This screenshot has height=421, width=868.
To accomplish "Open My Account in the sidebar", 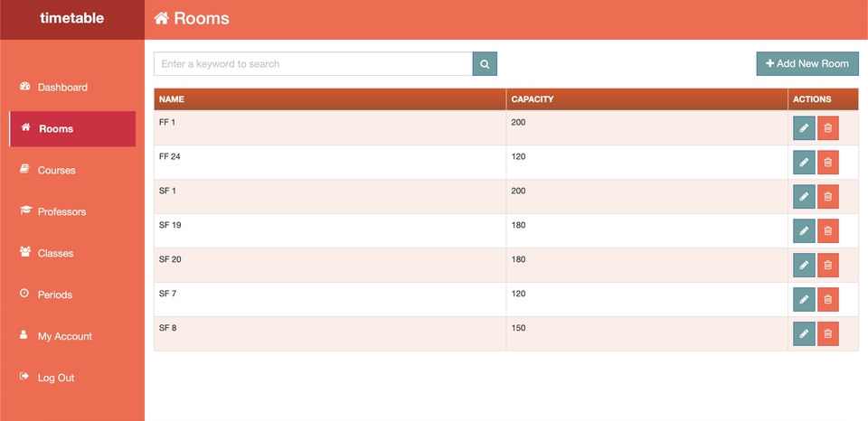I will 72,336.
